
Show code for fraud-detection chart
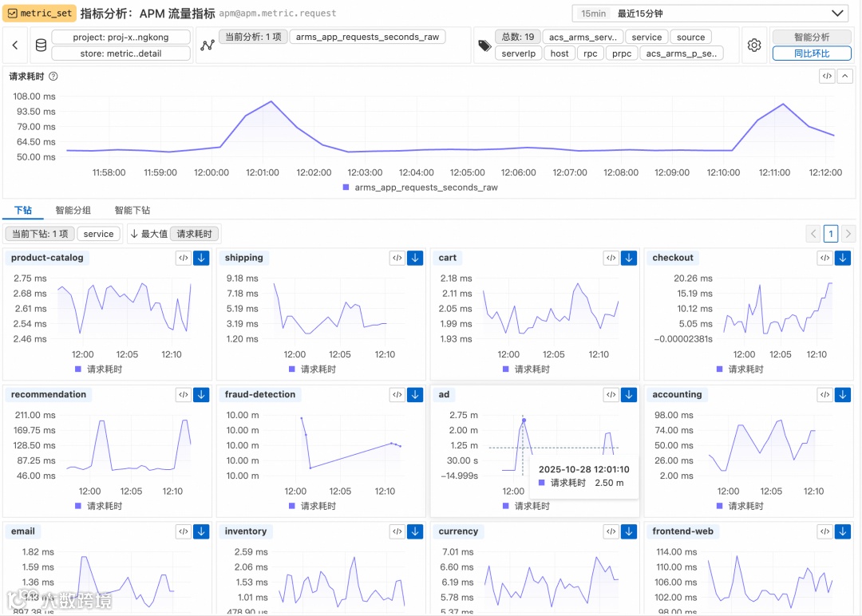point(397,394)
